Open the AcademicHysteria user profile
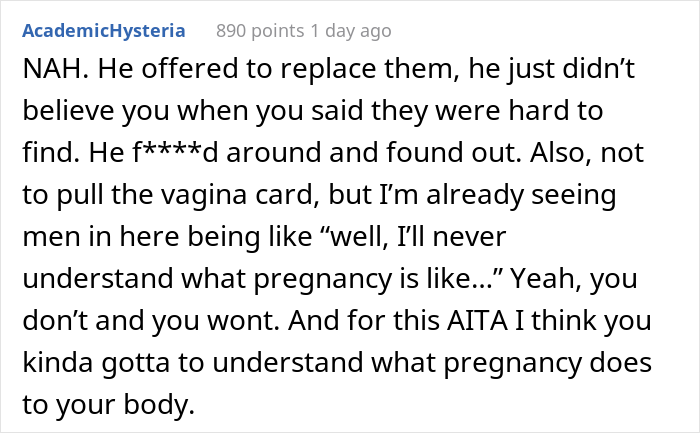 click(104, 31)
